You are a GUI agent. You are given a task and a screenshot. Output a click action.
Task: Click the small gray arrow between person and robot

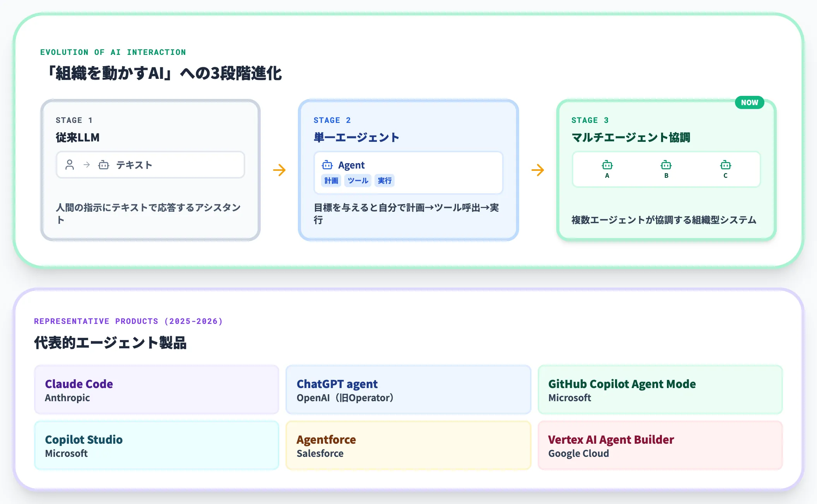87,165
